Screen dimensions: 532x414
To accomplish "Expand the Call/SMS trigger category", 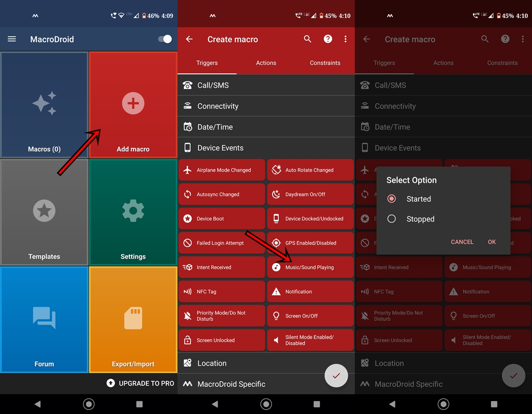I will [266, 85].
